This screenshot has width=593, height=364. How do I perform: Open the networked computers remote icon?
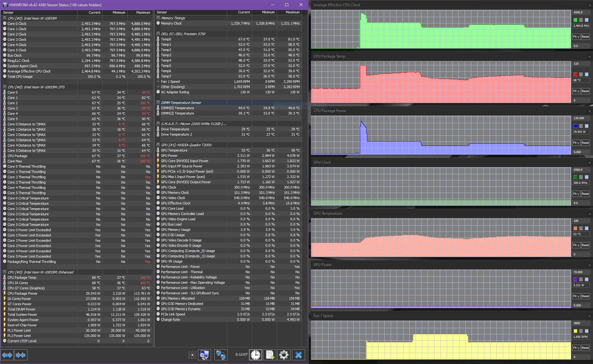point(221,355)
